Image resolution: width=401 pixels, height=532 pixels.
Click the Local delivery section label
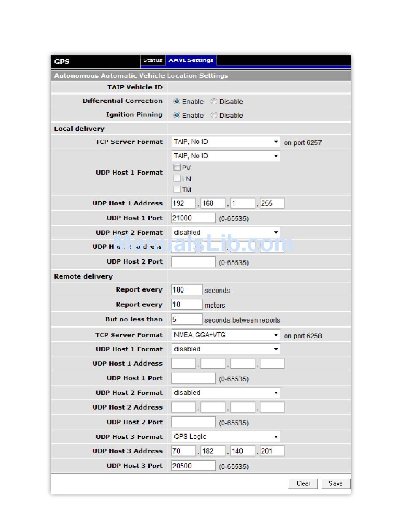point(79,128)
